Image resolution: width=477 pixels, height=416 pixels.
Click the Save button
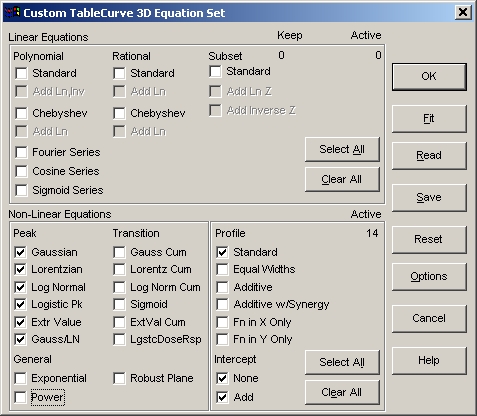(429, 197)
